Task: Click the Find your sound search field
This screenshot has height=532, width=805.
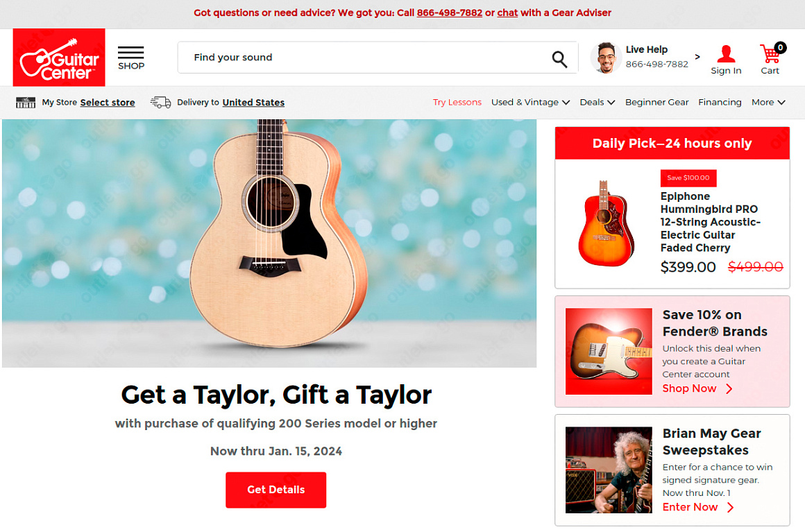Action: click(x=364, y=58)
